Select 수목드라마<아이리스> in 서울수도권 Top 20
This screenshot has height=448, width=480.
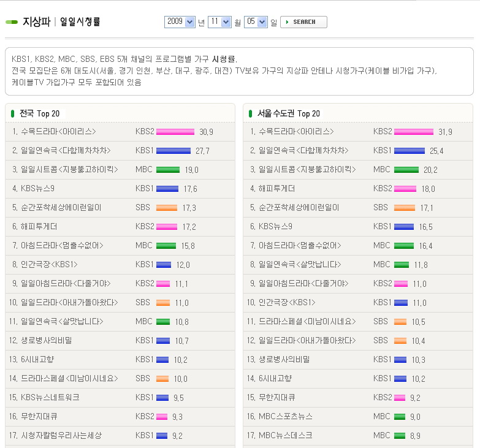pos(296,132)
